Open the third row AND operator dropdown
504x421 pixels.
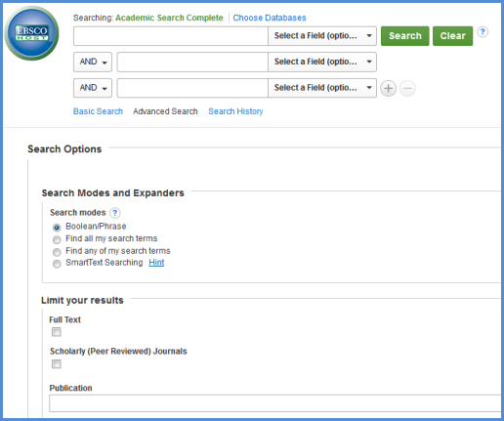click(93, 88)
